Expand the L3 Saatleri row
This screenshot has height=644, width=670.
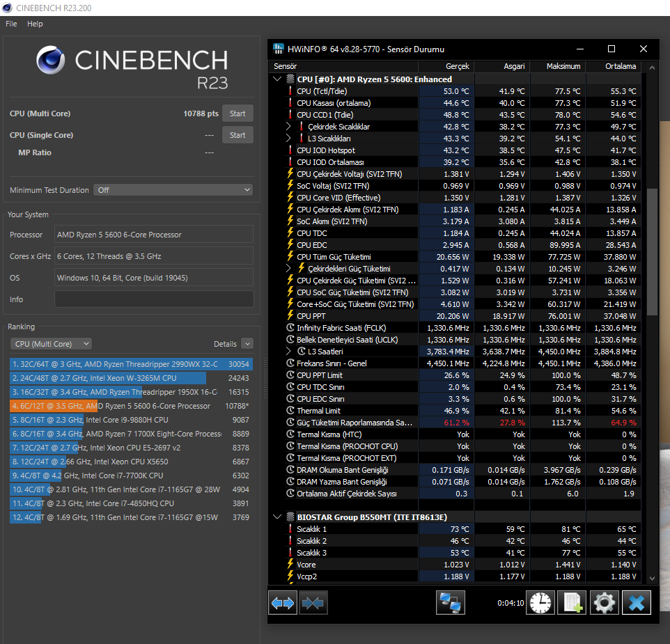(x=288, y=351)
